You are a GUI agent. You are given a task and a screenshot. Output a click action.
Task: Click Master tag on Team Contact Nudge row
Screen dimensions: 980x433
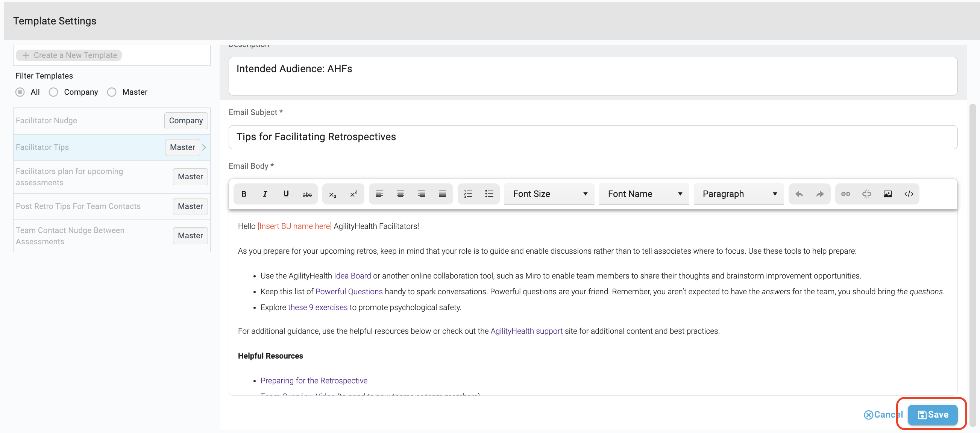(190, 235)
